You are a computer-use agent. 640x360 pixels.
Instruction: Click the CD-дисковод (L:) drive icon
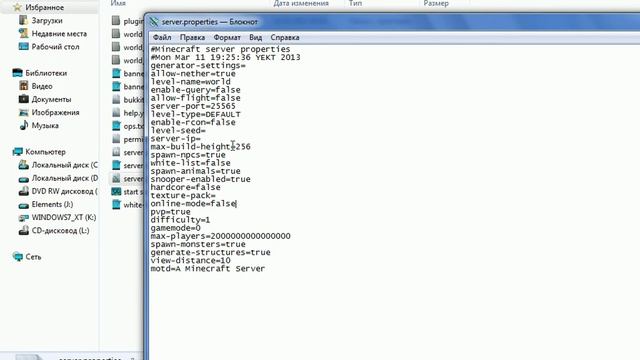pyautogui.click(x=23, y=231)
